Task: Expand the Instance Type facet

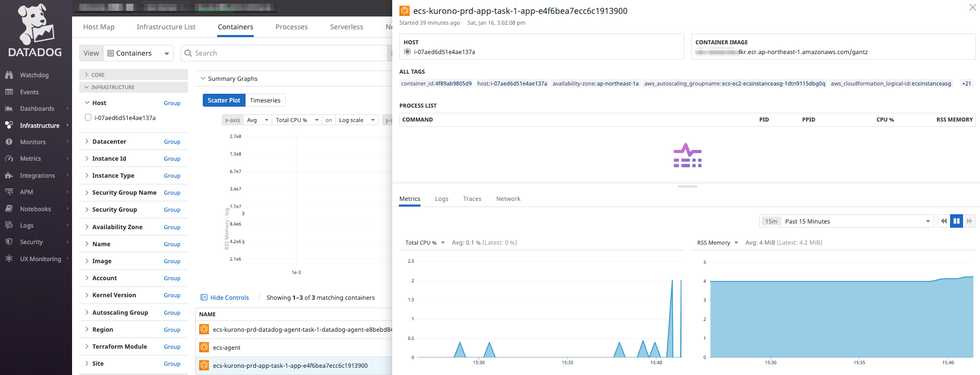Action: coord(87,176)
